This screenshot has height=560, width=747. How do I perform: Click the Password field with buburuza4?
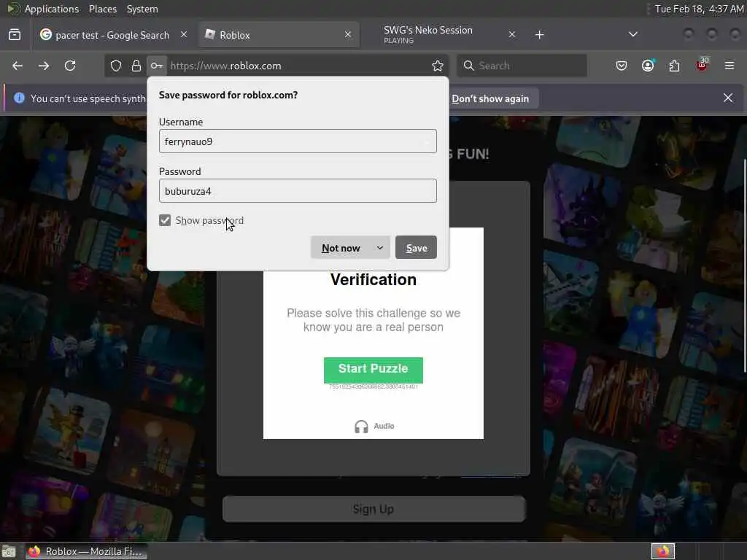[298, 191]
